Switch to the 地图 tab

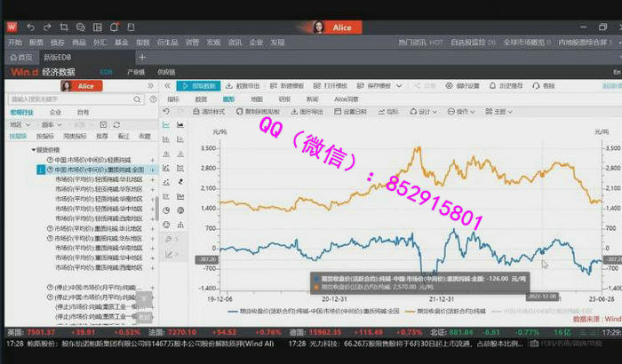[x=257, y=99]
